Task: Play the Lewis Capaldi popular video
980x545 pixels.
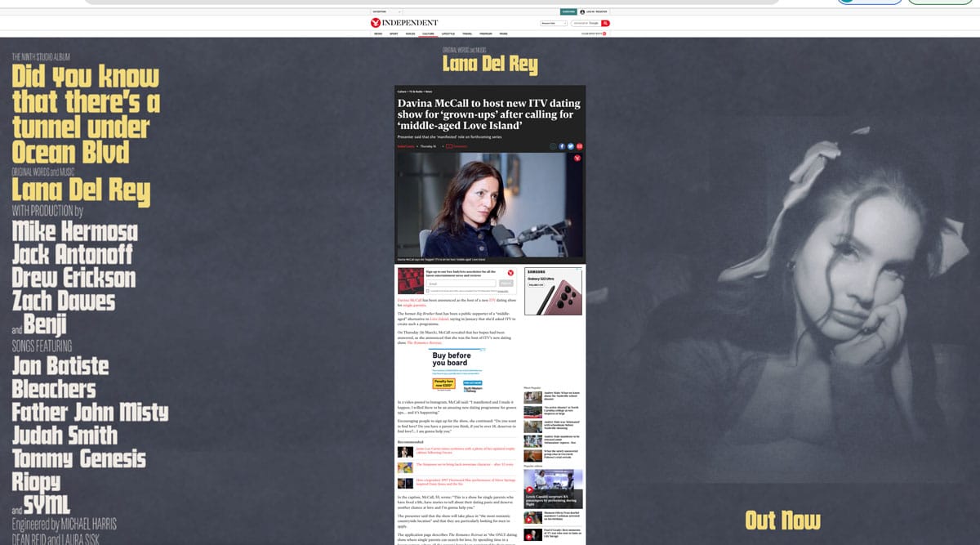Action: tap(529, 489)
